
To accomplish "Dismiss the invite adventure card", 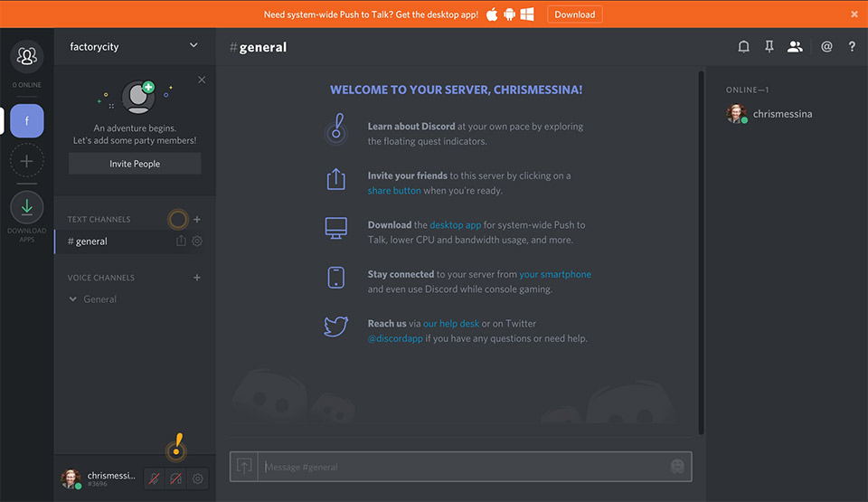I will [202, 80].
